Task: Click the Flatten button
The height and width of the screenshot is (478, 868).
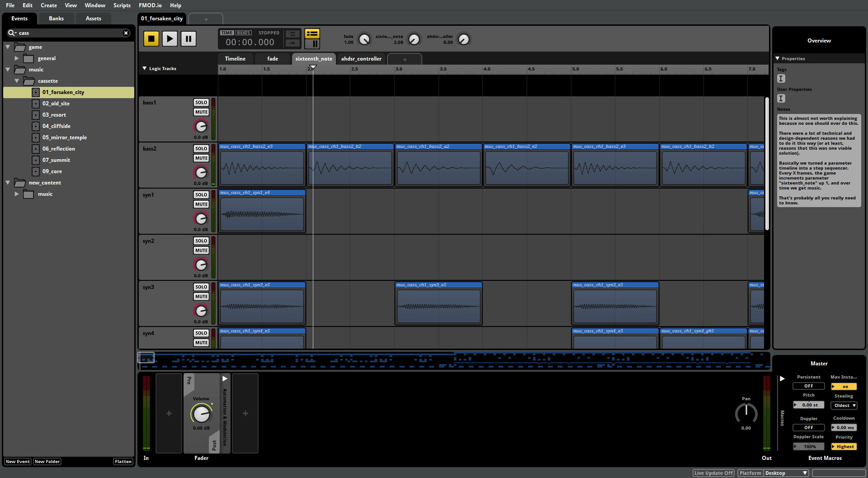Action: (x=123, y=462)
